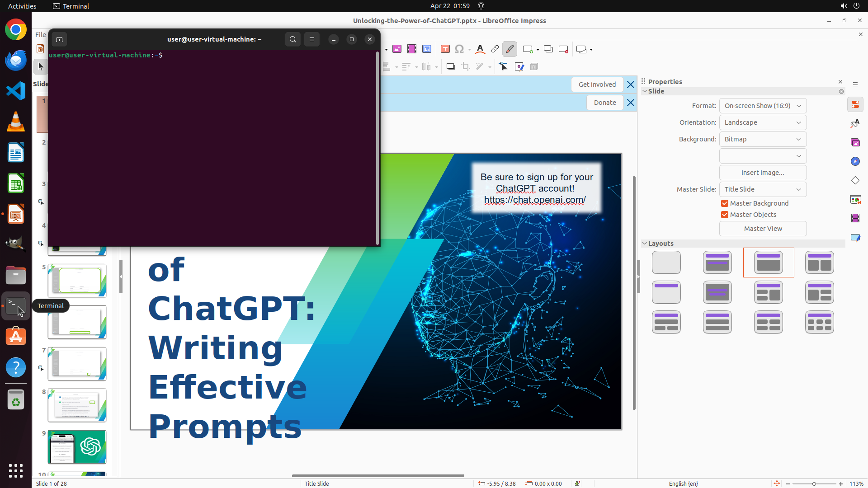This screenshot has height=488, width=868.
Task: Open the Gallery sidebar deck
Action: click(x=855, y=143)
